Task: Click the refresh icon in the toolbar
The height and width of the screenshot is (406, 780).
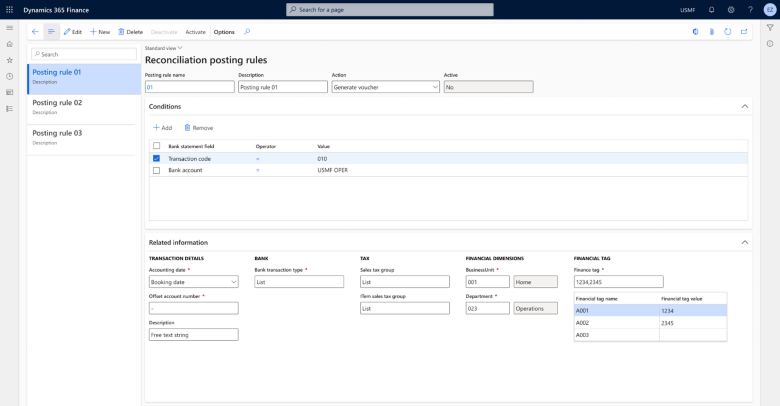Action: pyautogui.click(x=728, y=31)
